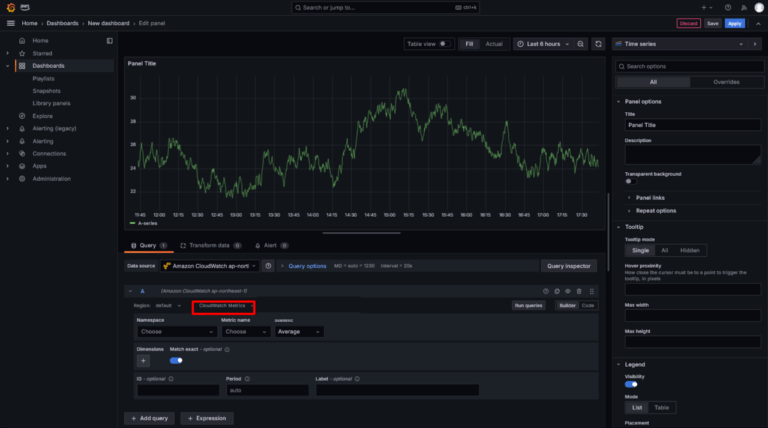Open the user profile avatar

[x=759, y=7]
